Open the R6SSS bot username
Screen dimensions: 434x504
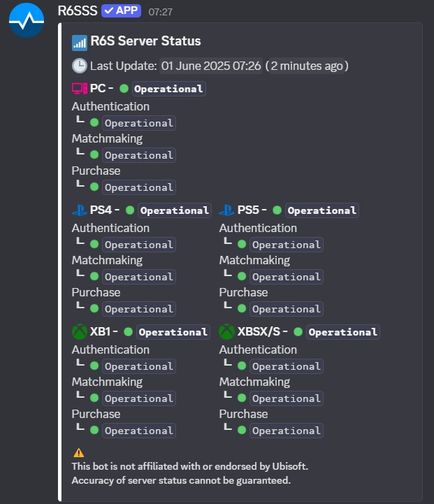click(78, 11)
